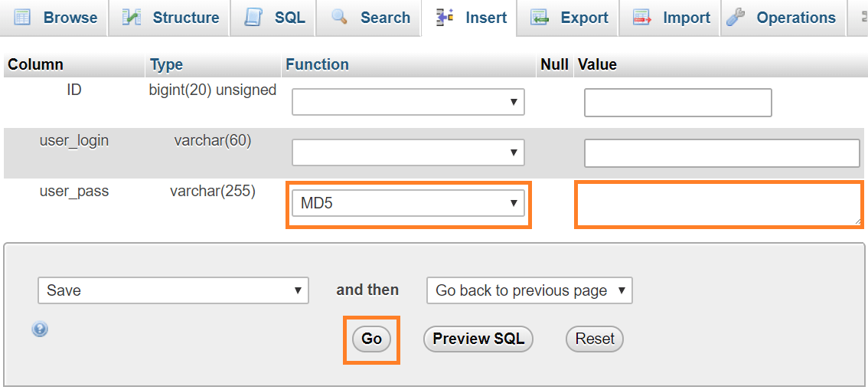The image size is (868, 390).
Task: Select the Insert tab
Action: pos(469,18)
